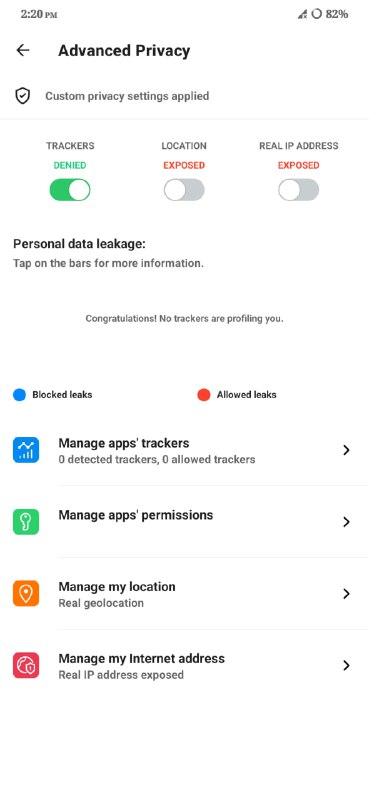The width and height of the screenshot is (369, 800).
Task: Tap the blue Blocked leaks legend dot
Action: coord(19,395)
